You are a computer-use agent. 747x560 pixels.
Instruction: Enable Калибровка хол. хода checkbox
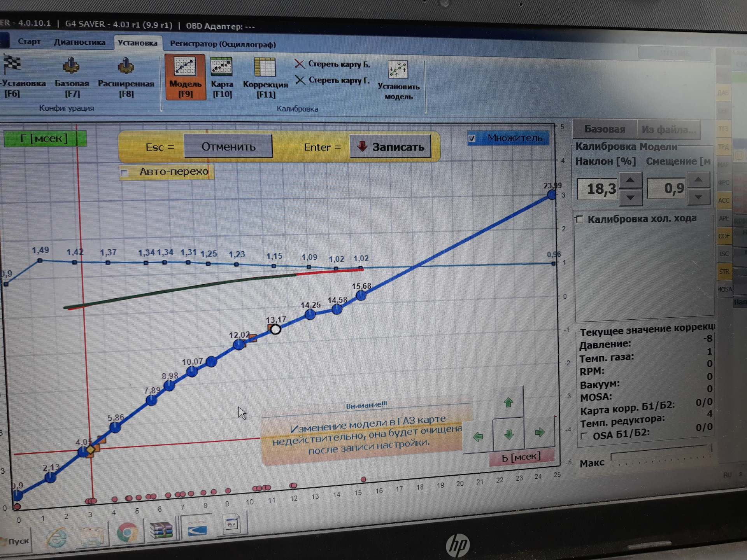(580, 219)
